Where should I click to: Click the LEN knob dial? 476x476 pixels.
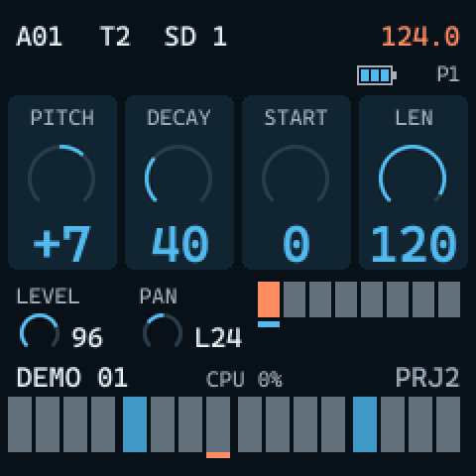413,175
